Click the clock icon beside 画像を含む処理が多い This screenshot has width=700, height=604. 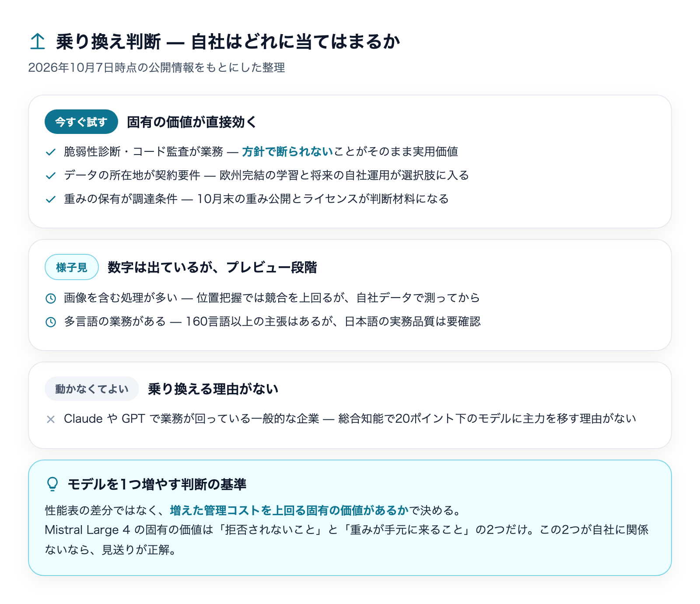point(51,298)
